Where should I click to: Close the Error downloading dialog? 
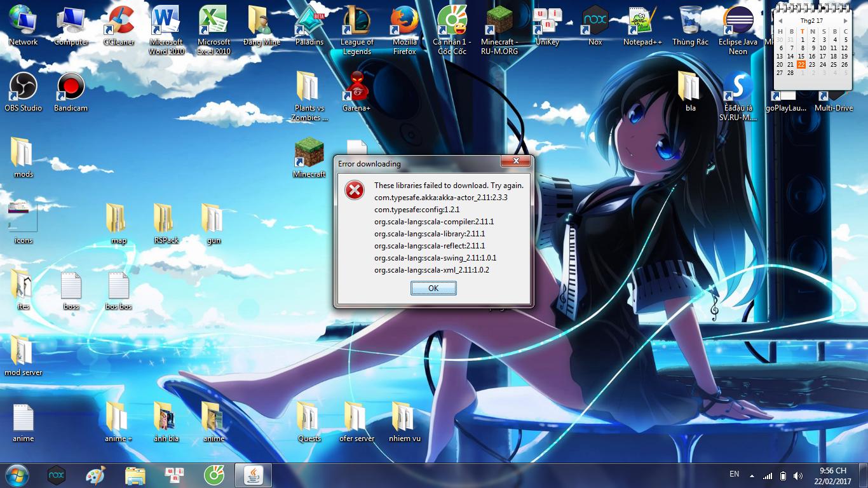click(516, 161)
